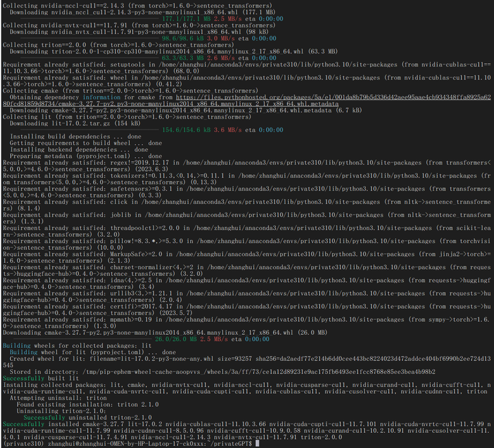Click 'Stored in directory: /tmp/pip-ephem-wheel-cache' line
Screen dimensions: 494x448
222,372
